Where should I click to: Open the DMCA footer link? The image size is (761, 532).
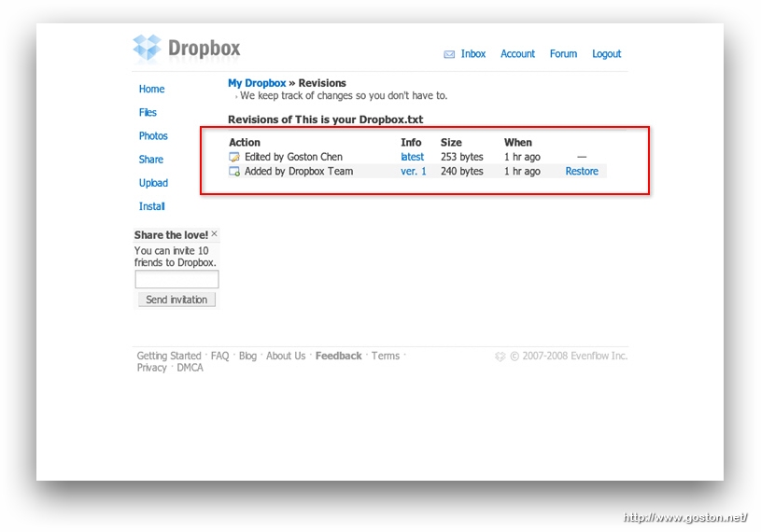tap(190, 368)
